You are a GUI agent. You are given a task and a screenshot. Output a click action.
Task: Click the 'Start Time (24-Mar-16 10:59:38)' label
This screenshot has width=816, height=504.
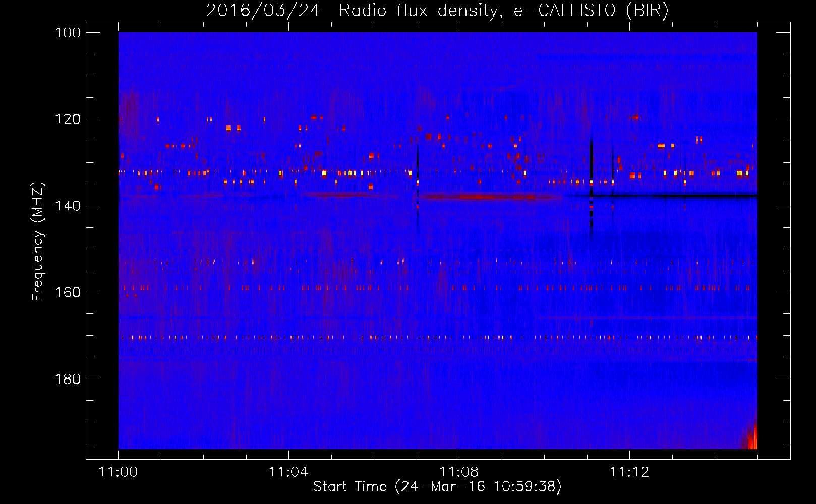point(437,487)
